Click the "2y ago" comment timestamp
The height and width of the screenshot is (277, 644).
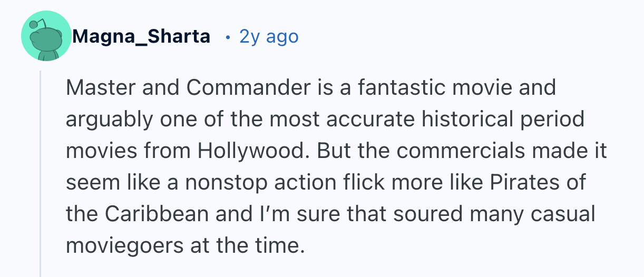(x=269, y=37)
